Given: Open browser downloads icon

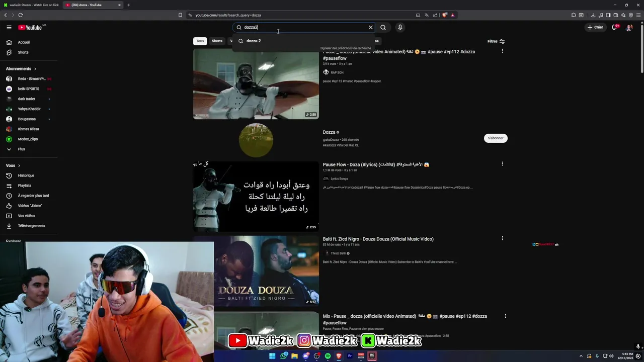Looking at the screenshot, I should [x=593, y=15].
